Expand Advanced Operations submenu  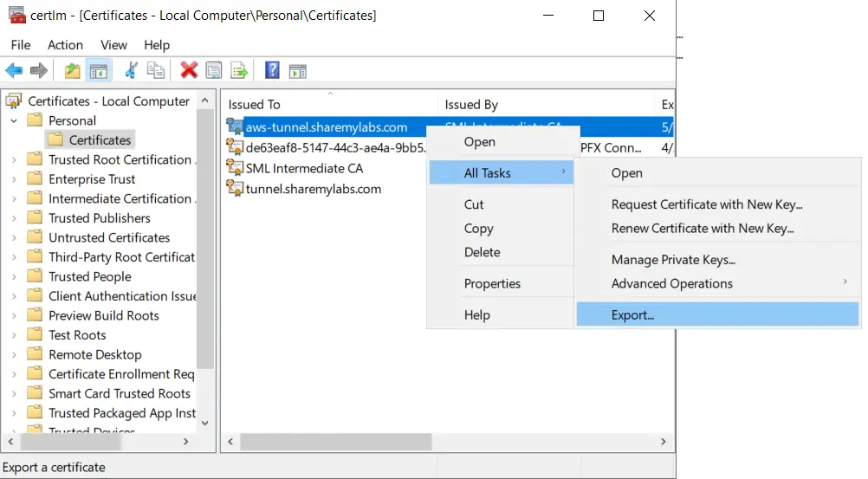[x=672, y=283]
